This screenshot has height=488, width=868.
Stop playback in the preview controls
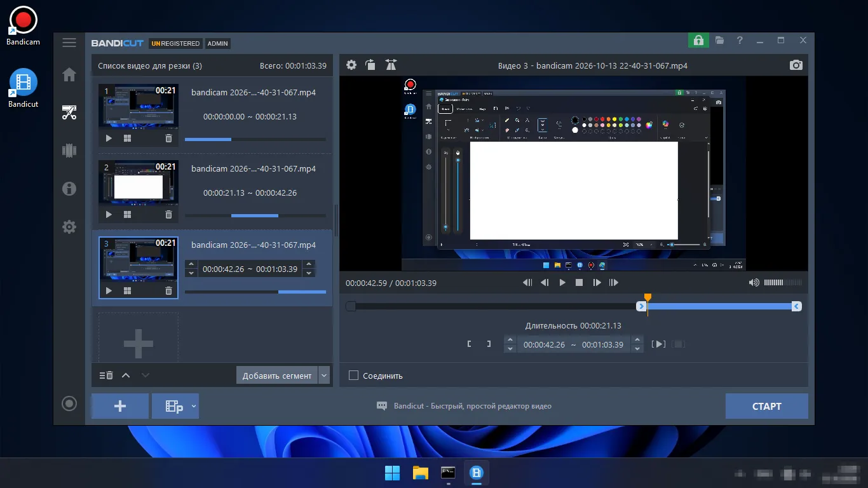(580, 283)
